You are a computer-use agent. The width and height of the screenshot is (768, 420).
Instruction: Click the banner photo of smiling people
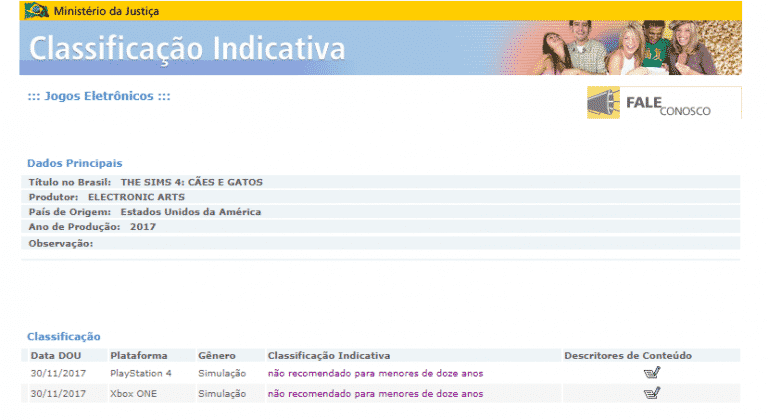click(x=640, y=47)
